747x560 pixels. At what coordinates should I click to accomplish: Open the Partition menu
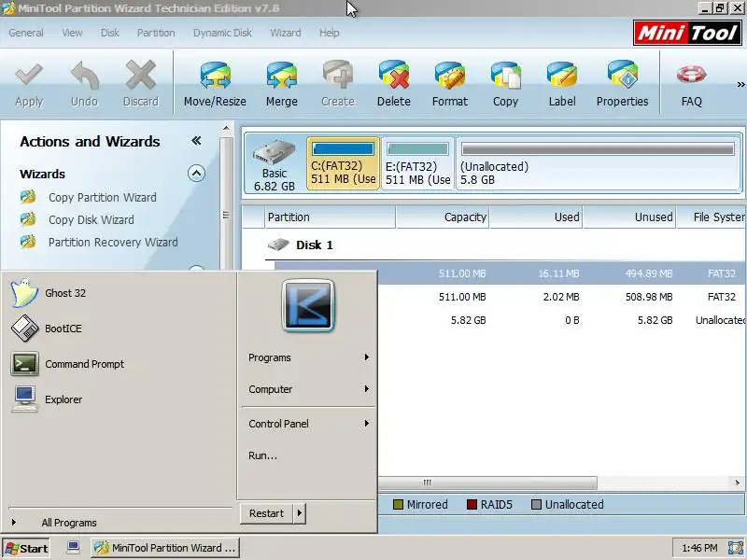tap(156, 33)
